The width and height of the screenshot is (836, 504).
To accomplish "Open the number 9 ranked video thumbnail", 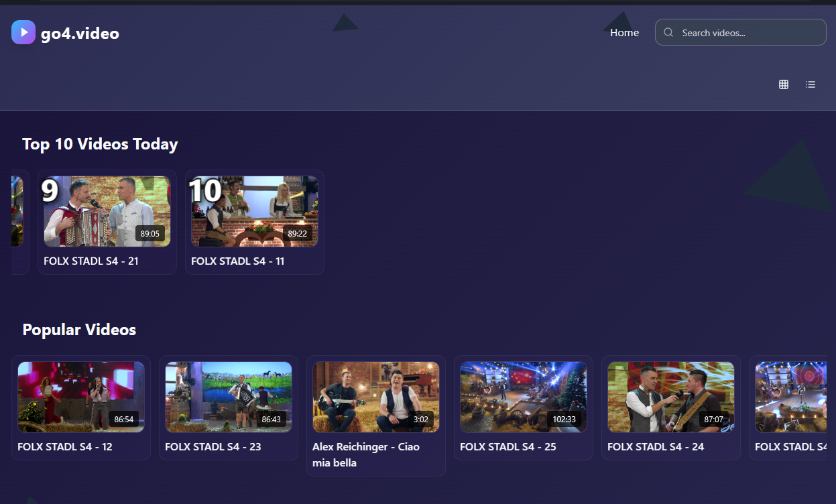I will pyautogui.click(x=107, y=212).
